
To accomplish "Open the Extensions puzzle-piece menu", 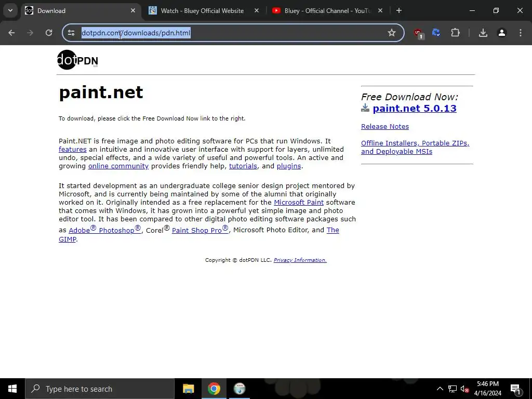I will pyautogui.click(x=455, y=33).
